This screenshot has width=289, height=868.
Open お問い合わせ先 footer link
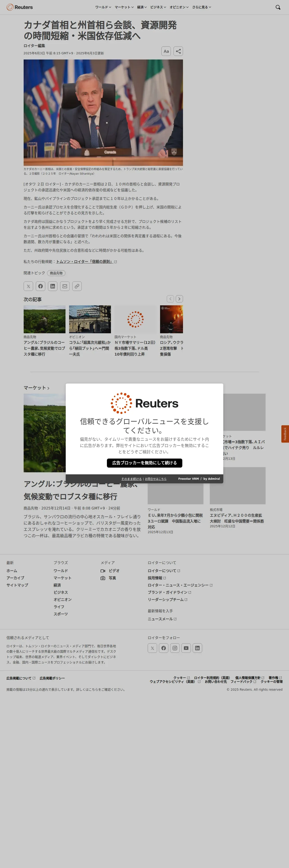click(216, 681)
